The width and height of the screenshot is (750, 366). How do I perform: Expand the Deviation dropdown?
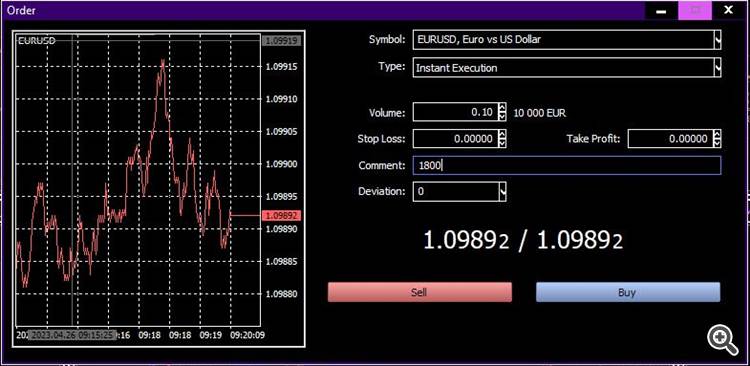(x=502, y=191)
